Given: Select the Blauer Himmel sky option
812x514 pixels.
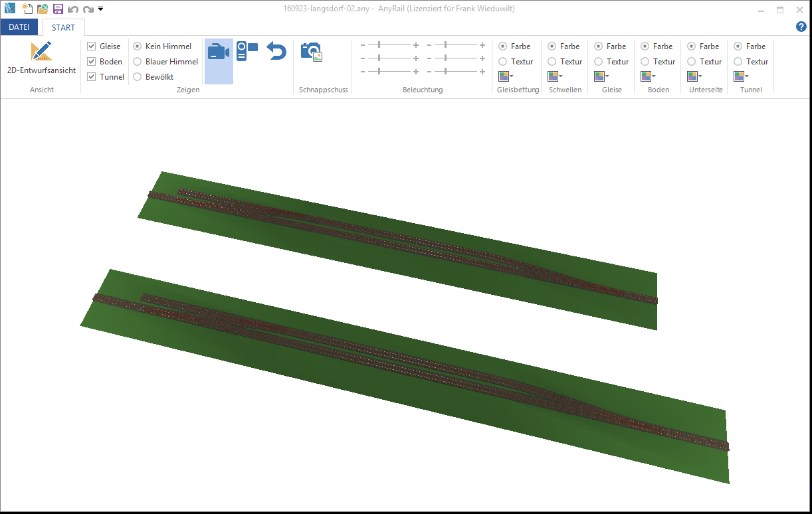Looking at the screenshot, I should (x=138, y=62).
